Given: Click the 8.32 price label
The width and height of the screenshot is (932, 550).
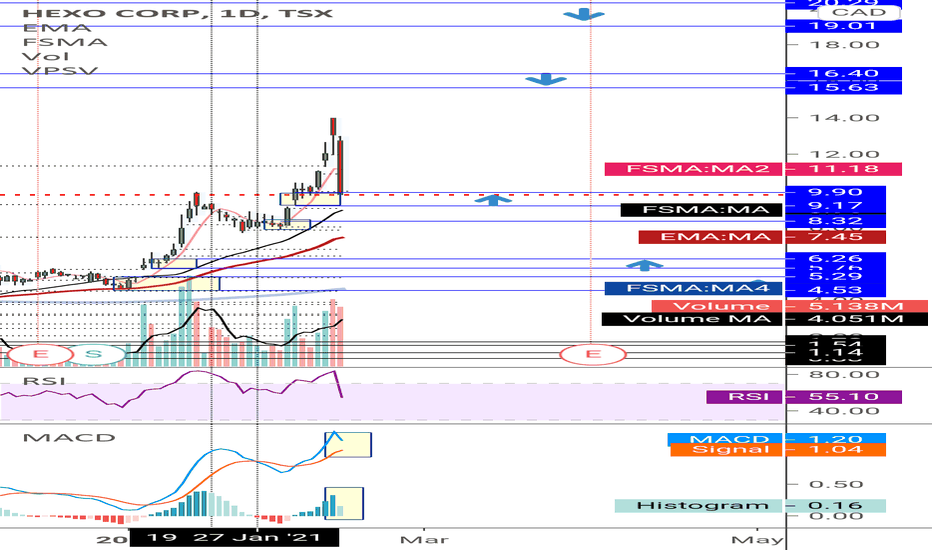Looking at the screenshot, I should [x=836, y=221].
